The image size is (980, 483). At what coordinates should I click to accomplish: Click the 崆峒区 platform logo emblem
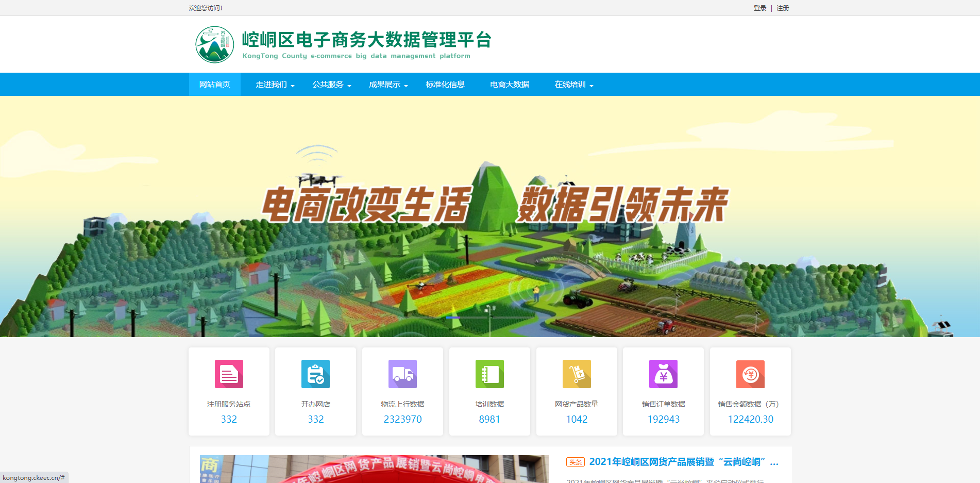point(215,44)
